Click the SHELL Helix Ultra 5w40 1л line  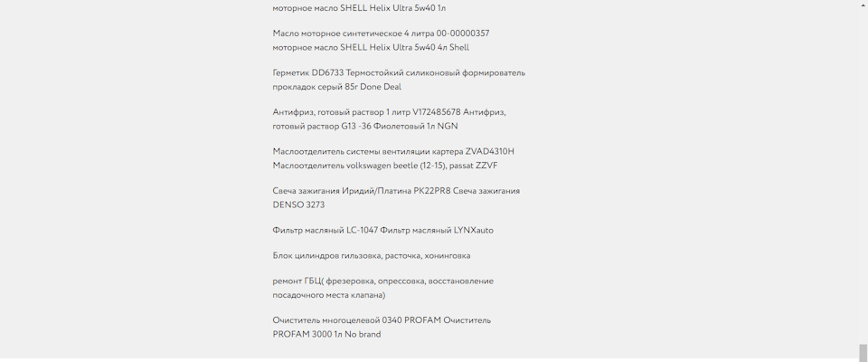click(x=359, y=8)
